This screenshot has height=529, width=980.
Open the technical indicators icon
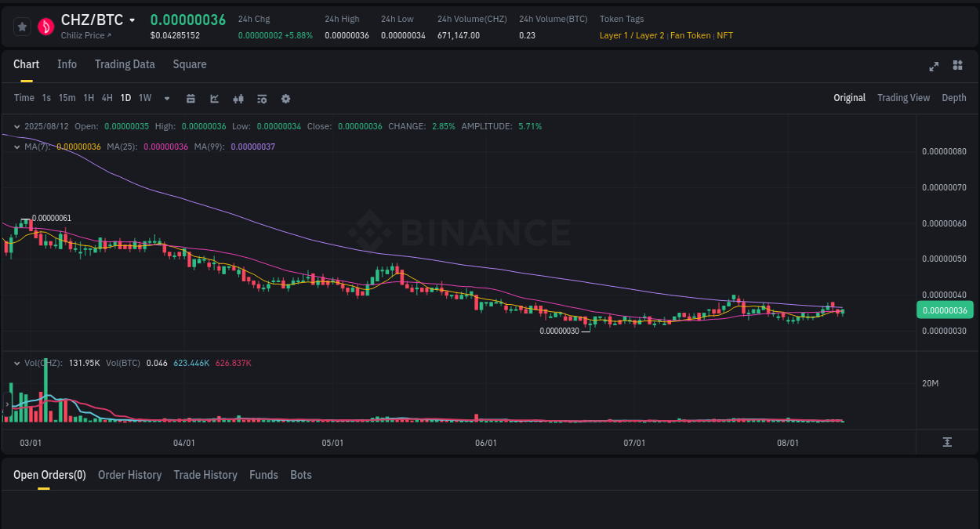[262, 98]
